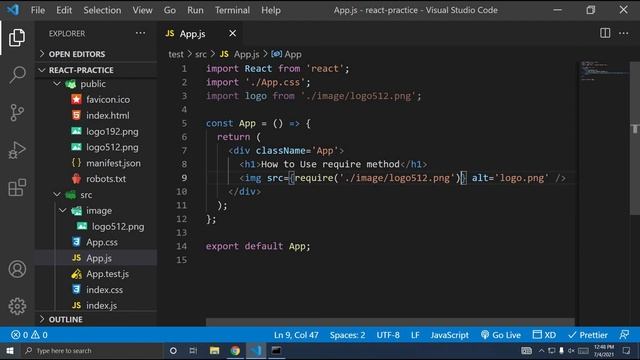Open the Help menu
The width and height of the screenshot is (640, 360).
271,10
